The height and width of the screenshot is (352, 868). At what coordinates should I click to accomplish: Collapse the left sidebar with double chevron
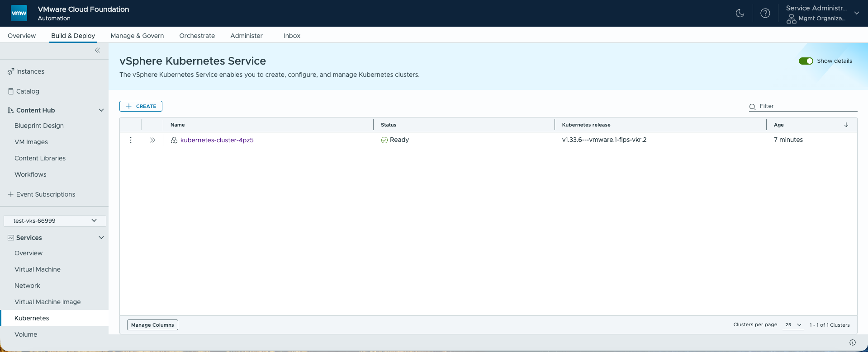click(x=97, y=50)
